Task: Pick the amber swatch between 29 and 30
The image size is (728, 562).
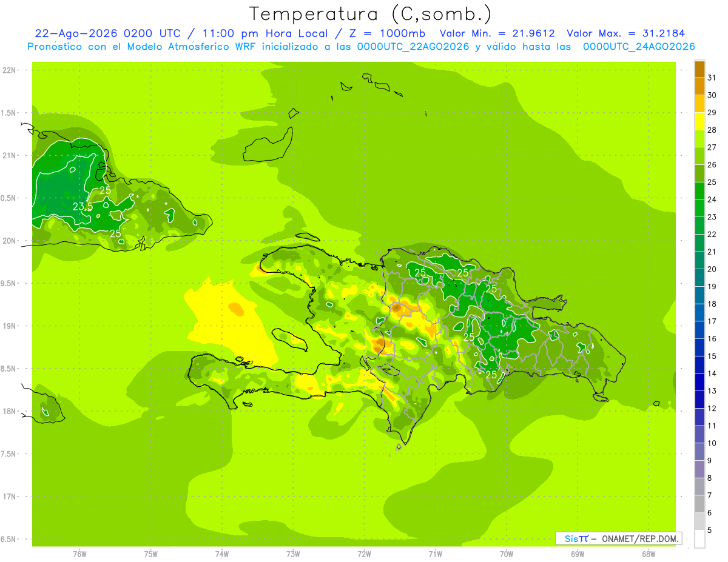Action: 699,104
